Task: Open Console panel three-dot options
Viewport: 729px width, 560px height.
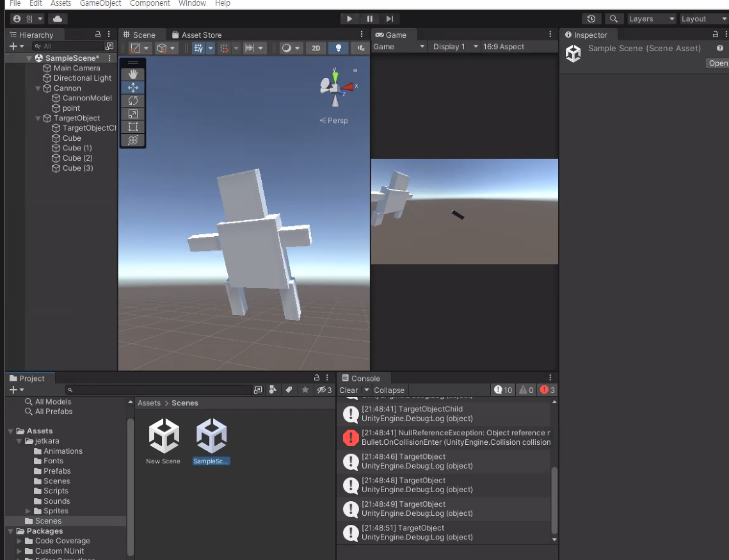Action: click(x=550, y=378)
